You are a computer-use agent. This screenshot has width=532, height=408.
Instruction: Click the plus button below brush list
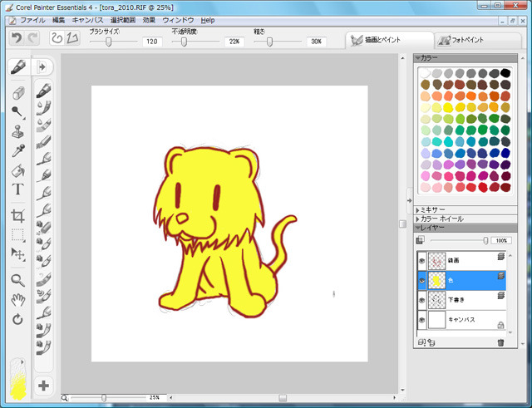(x=43, y=386)
